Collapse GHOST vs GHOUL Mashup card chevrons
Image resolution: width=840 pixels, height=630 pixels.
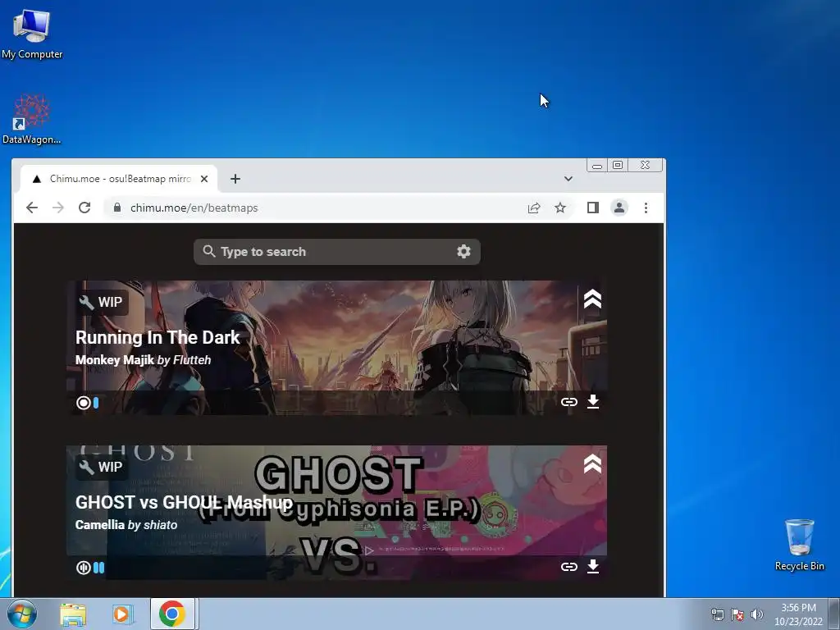592,464
